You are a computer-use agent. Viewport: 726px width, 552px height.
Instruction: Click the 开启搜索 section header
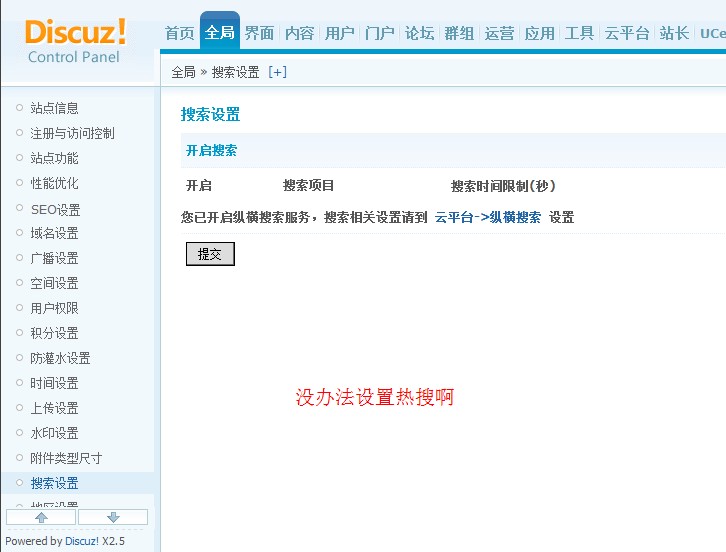[x=212, y=150]
